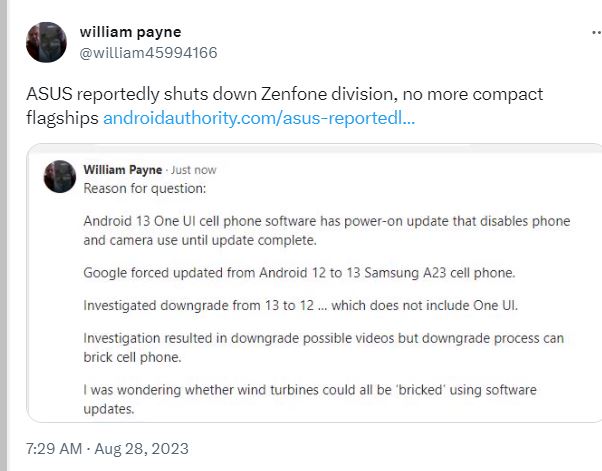Follow the androidauthority.com article link

click(259, 118)
